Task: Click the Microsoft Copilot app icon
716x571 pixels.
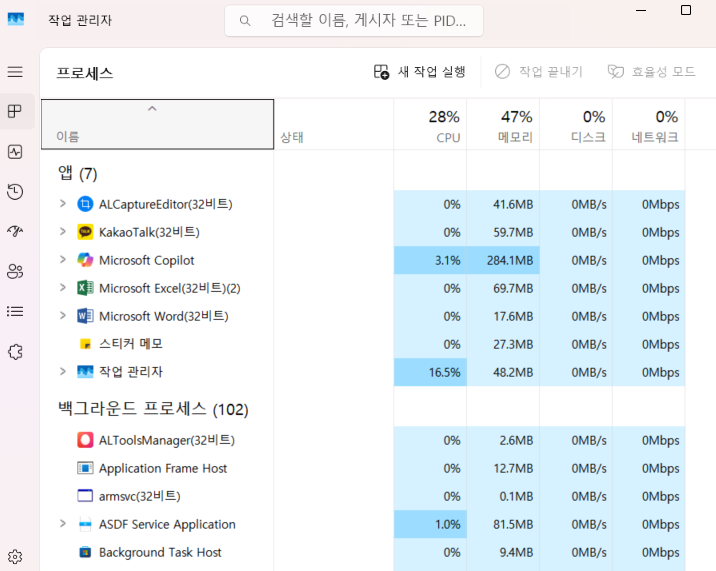Action: click(x=85, y=260)
